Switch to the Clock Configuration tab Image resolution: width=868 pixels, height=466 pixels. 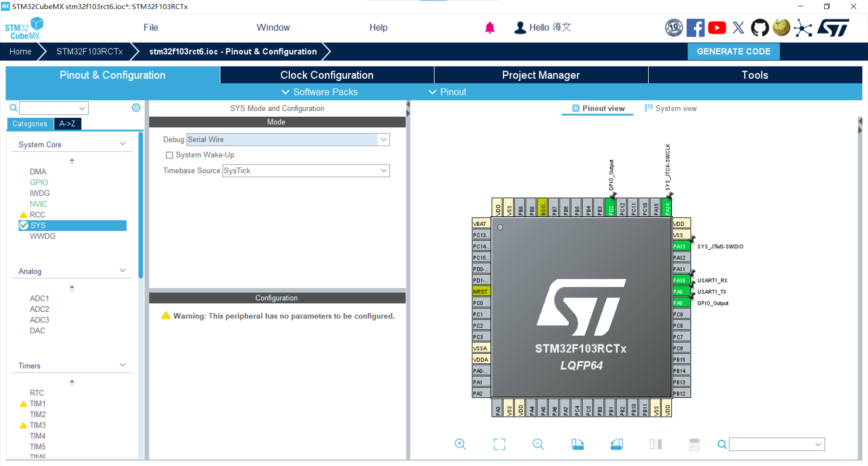point(326,75)
